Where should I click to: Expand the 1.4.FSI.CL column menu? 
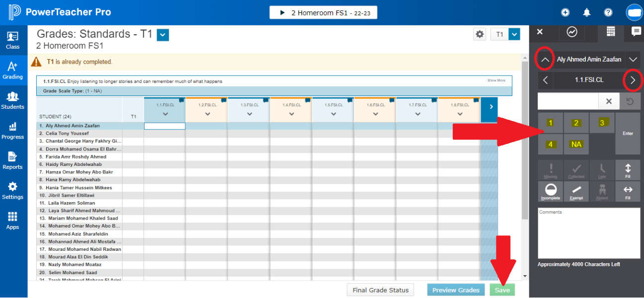click(x=292, y=114)
